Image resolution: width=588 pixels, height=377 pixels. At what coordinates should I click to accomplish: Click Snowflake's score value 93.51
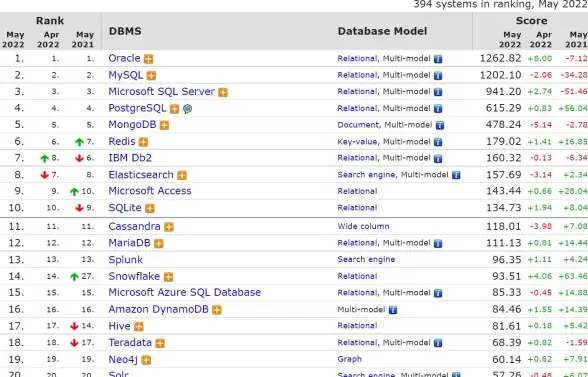click(507, 276)
